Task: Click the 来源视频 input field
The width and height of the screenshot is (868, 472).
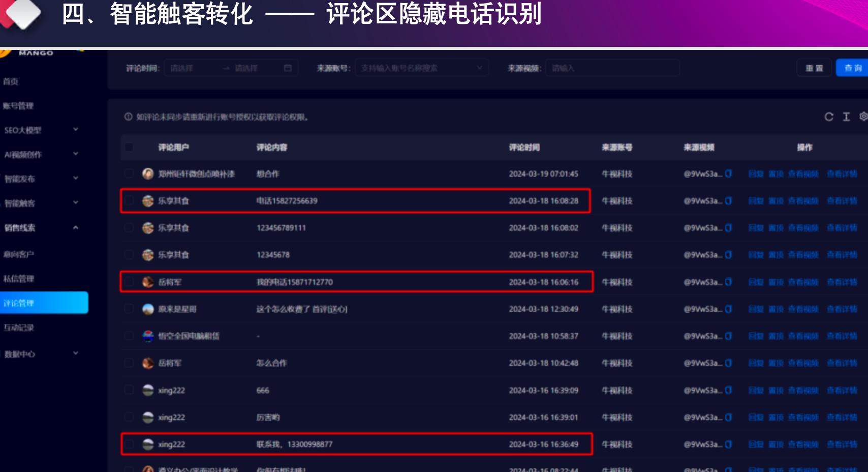Action: 612,68
